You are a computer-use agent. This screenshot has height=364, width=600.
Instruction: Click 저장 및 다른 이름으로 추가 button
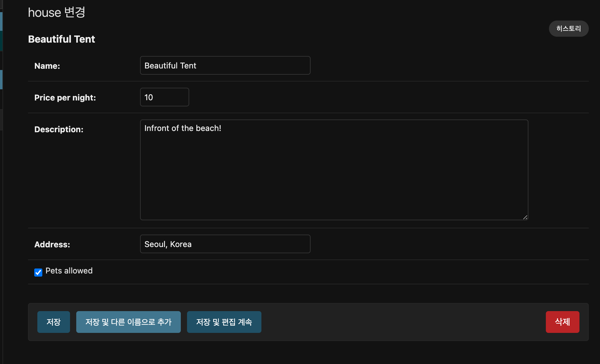click(x=128, y=322)
